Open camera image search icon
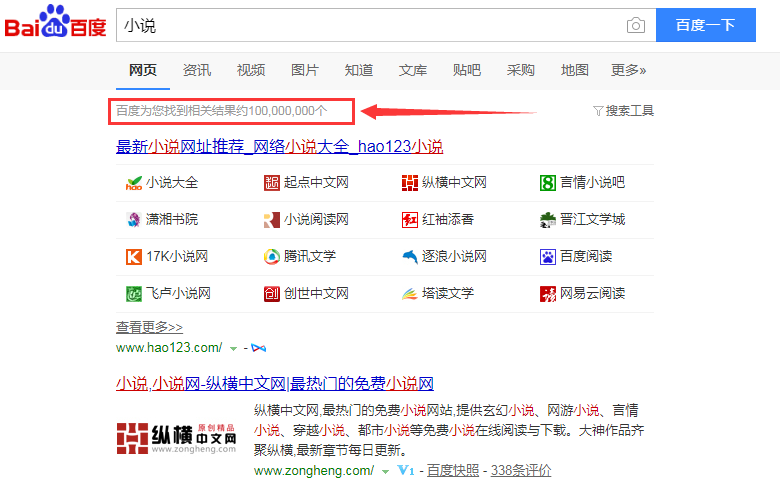 point(636,25)
